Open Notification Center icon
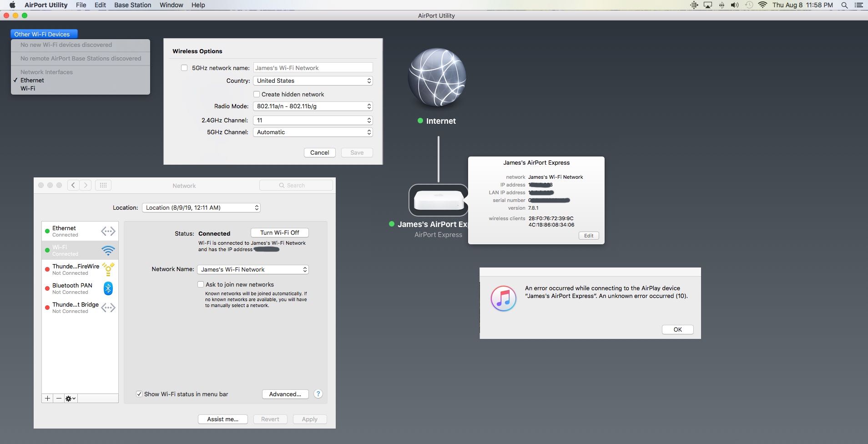868x444 pixels. (x=859, y=5)
